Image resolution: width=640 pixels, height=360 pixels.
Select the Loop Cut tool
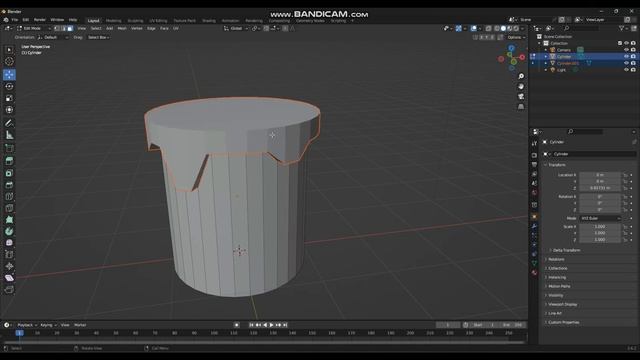click(x=9, y=196)
